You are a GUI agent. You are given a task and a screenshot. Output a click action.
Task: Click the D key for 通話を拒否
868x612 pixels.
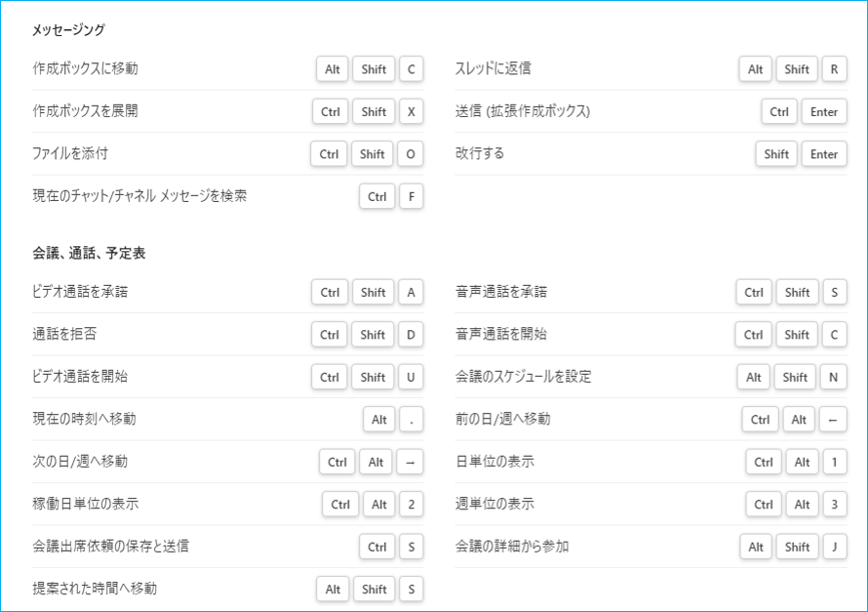(x=412, y=335)
